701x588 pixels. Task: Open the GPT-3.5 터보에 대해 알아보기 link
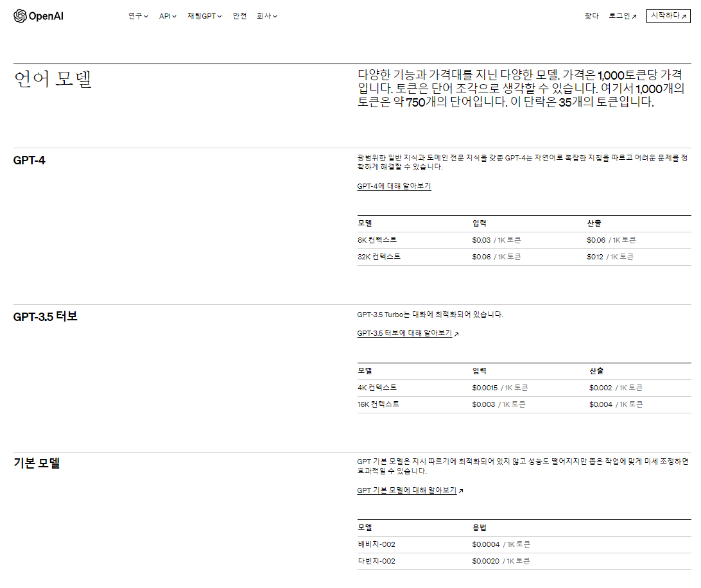[408, 334]
